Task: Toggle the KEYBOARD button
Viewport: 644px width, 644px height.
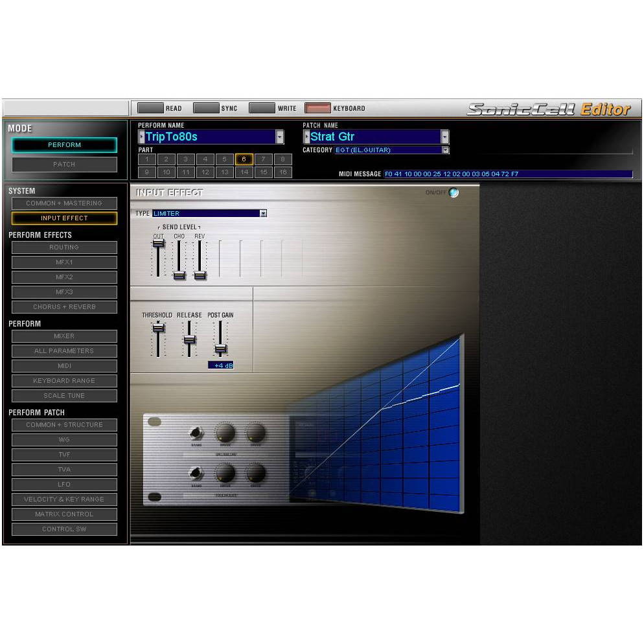Action: (x=318, y=108)
